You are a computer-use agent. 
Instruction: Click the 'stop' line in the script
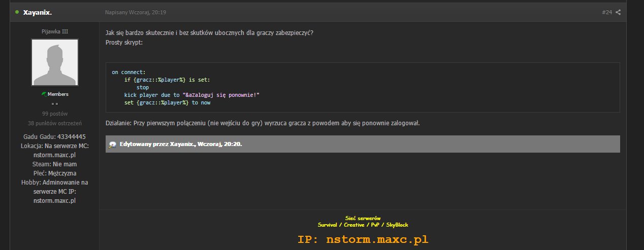tap(143, 88)
